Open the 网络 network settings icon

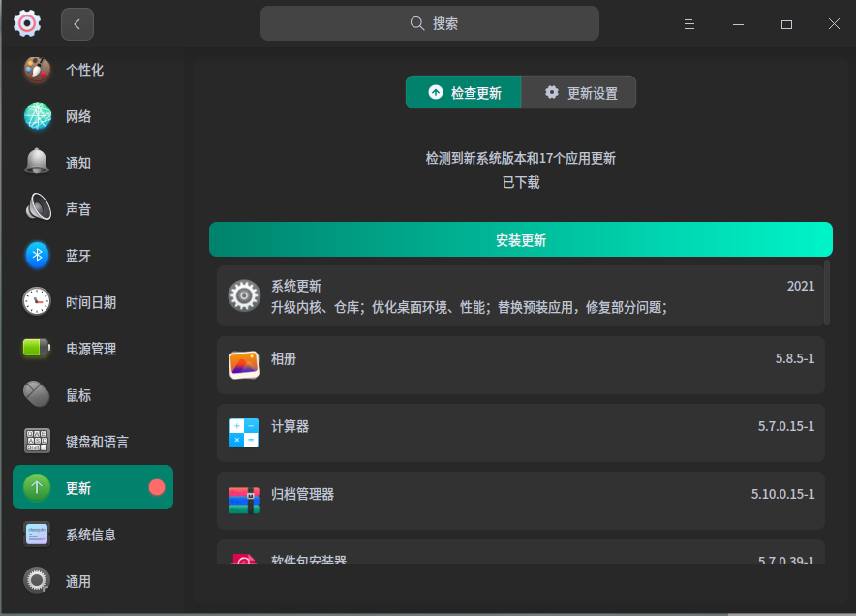click(x=37, y=116)
